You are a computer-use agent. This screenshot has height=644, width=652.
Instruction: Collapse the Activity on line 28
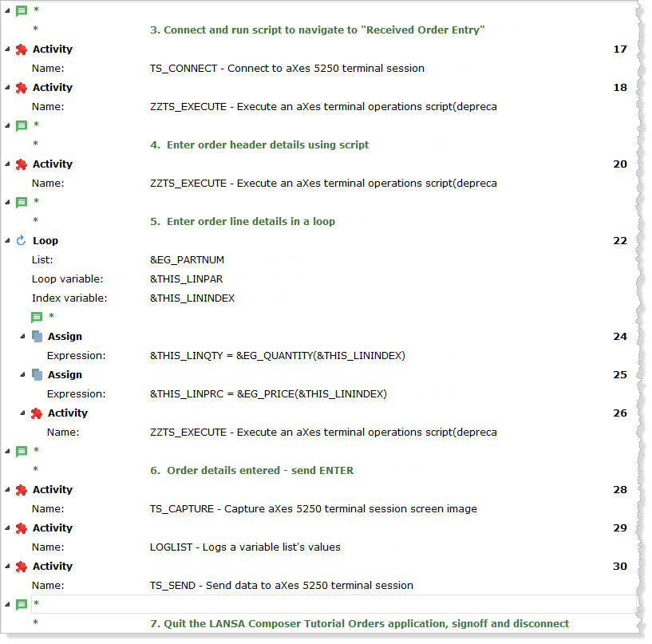point(7,489)
